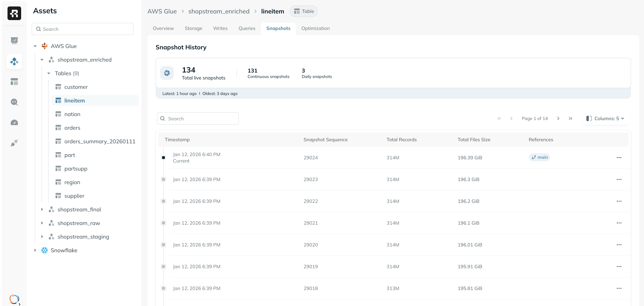Image resolution: width=644 pixels, height=306 pixels.
Task: Expand the shopstream_final database
Action: (x=42, y=209)
